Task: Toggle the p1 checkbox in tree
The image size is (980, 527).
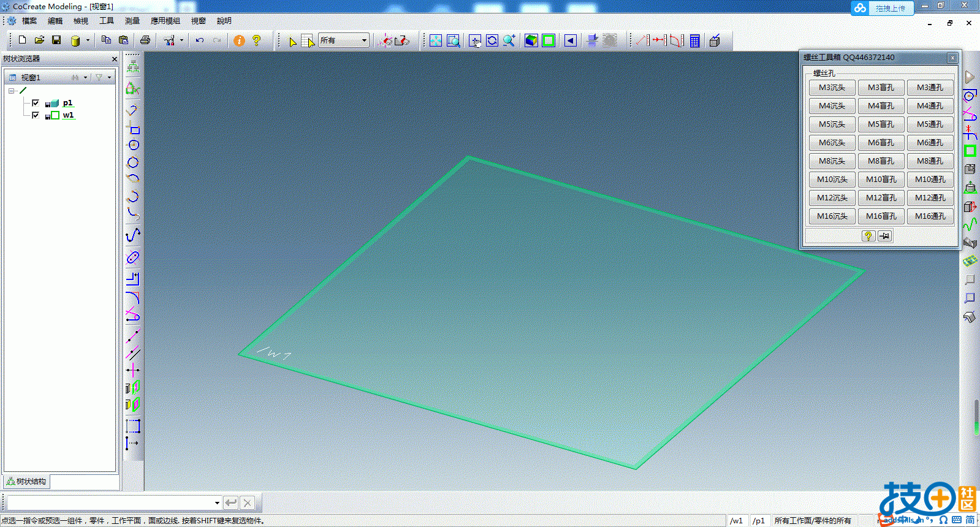Action: pyautogui.click(x=36, y=103)
